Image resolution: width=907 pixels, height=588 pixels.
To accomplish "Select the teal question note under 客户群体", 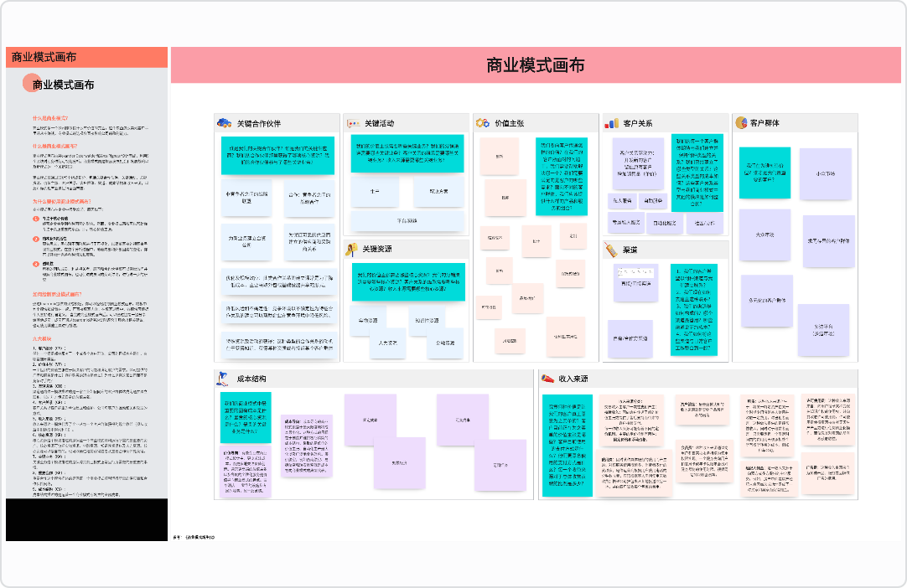I will click(764, 173).
